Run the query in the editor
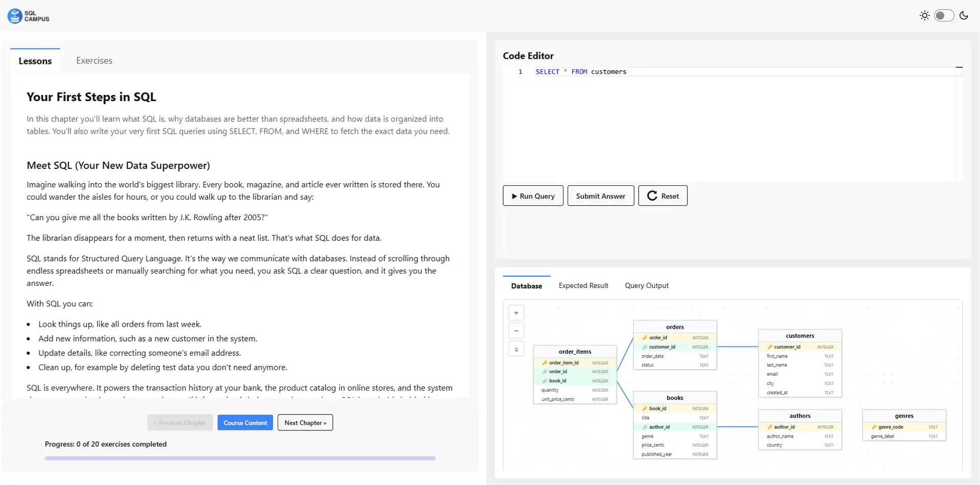980x485 pixels. pos(533,196)
